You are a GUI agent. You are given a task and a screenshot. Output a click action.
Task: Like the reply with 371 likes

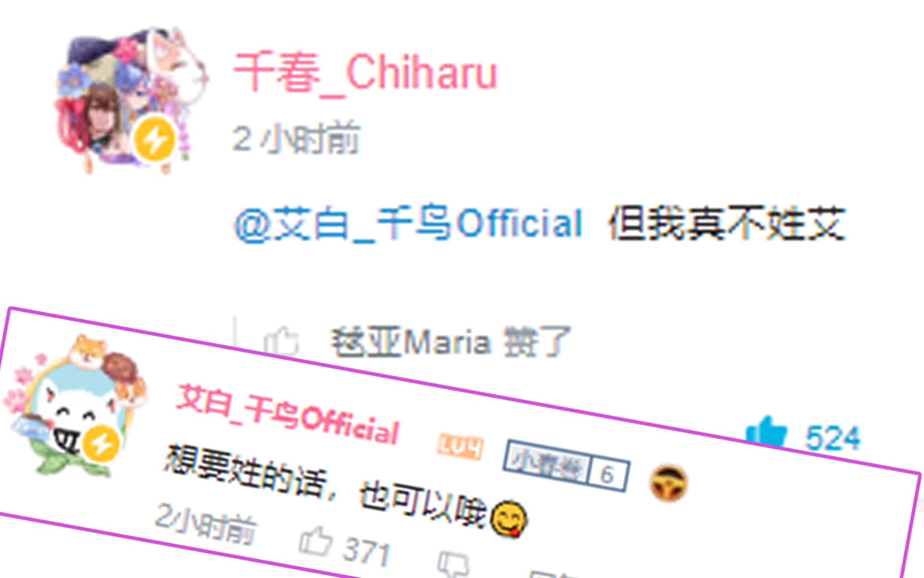[x=315, y=541]
